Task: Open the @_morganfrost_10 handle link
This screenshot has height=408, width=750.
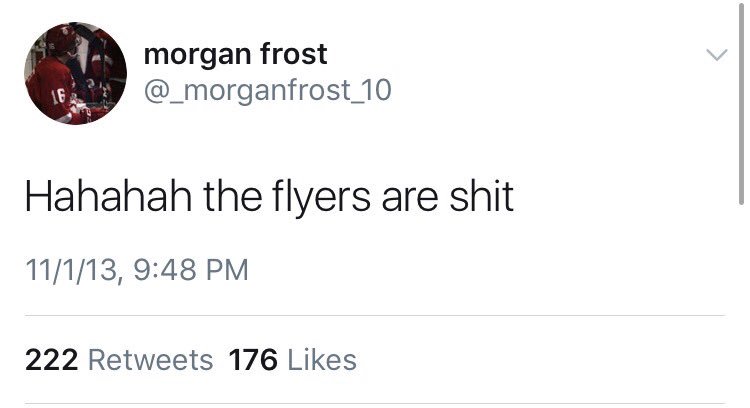Action: tap(267, 90)
